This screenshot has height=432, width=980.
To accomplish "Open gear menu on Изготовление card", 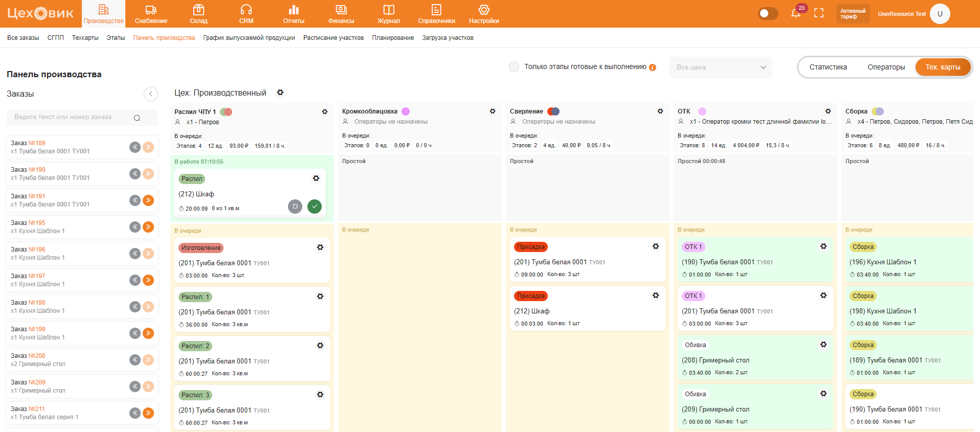I will (320, 247).
